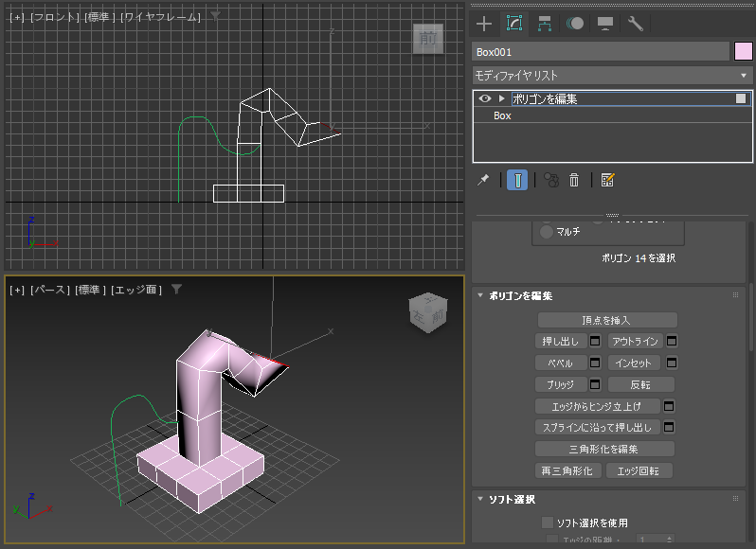Open インセット settings box icon
Viewport: 756px width, 549px height.
pos(671,363)
